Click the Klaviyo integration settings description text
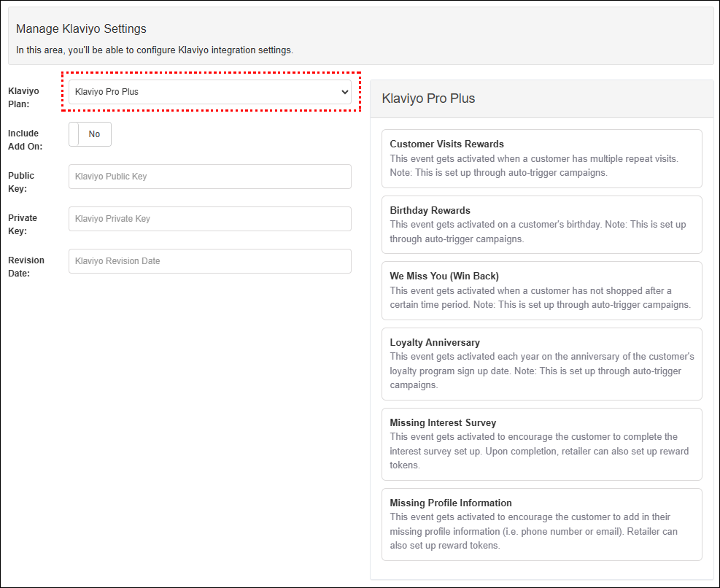Screen dimensions: 720x588 tap(154, 50)
